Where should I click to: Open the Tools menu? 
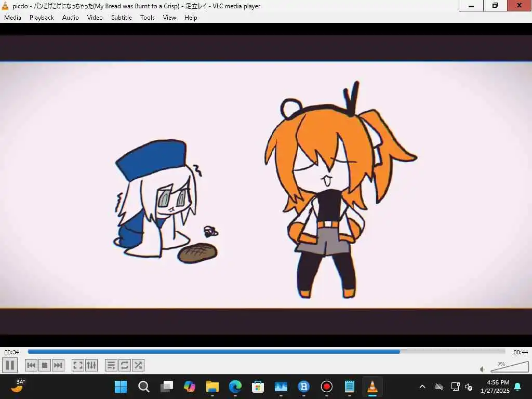coord(147,18)
